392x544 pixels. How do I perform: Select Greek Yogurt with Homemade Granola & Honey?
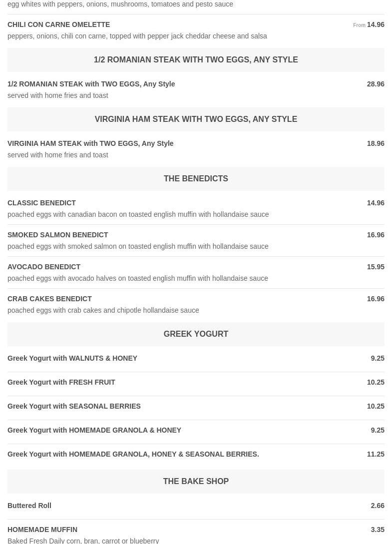[94, 430]
